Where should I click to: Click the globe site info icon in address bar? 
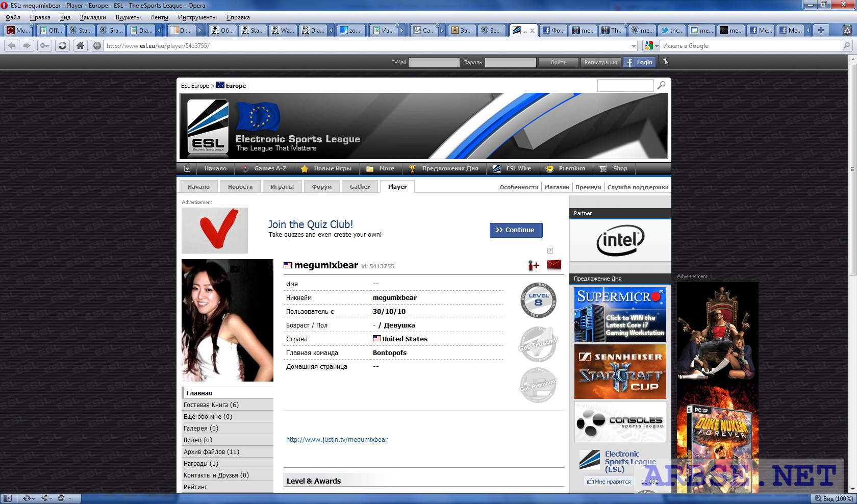pos(97,46)
